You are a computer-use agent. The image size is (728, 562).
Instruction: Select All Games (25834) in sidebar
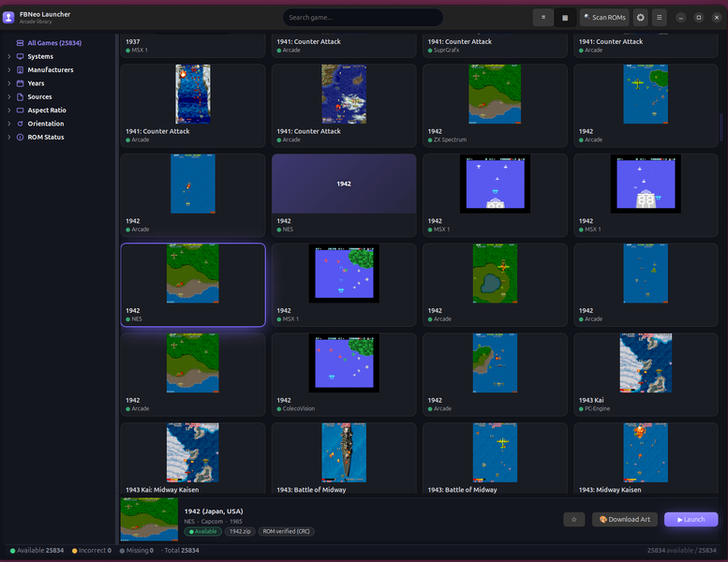point(54,43)
